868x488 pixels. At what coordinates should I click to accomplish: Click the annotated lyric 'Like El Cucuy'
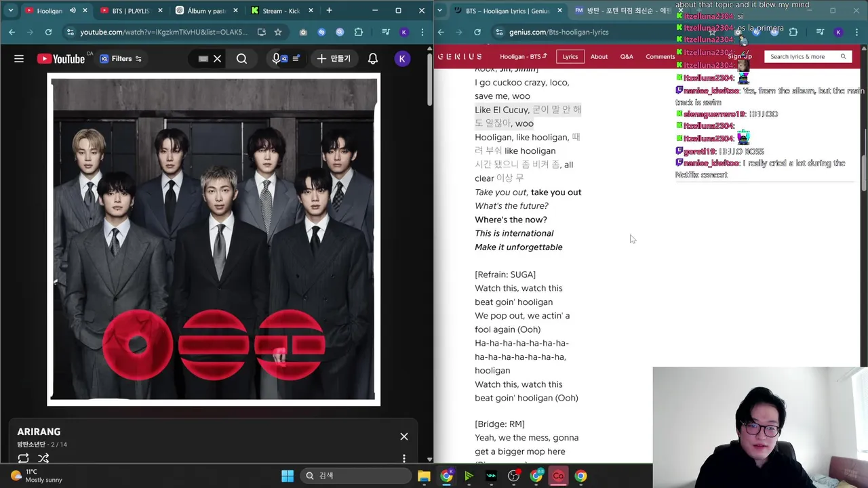501,110
